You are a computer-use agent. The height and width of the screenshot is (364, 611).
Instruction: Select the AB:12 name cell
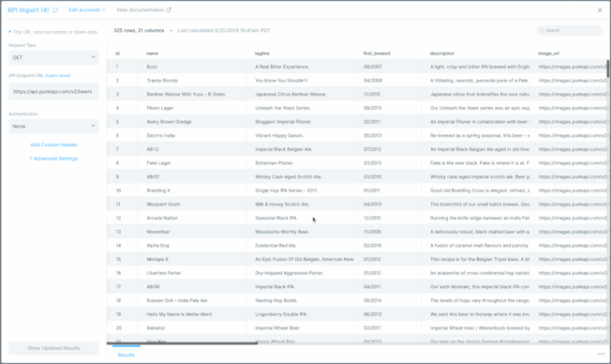[x=192, y=149]
